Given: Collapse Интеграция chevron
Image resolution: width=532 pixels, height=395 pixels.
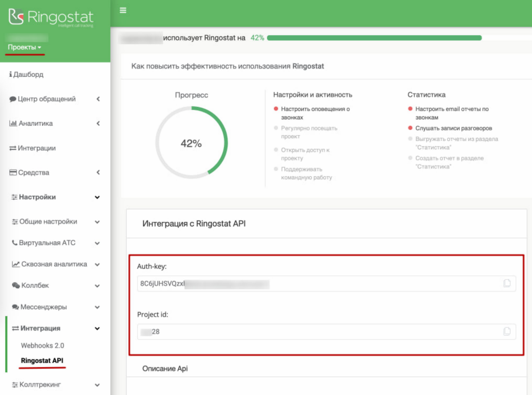Looking at the screenshot, I should point(97,329).
